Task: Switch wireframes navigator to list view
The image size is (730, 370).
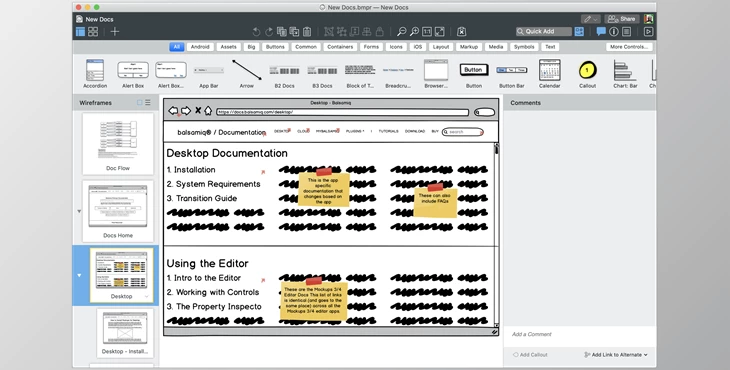Action: (x=148, y=102)
